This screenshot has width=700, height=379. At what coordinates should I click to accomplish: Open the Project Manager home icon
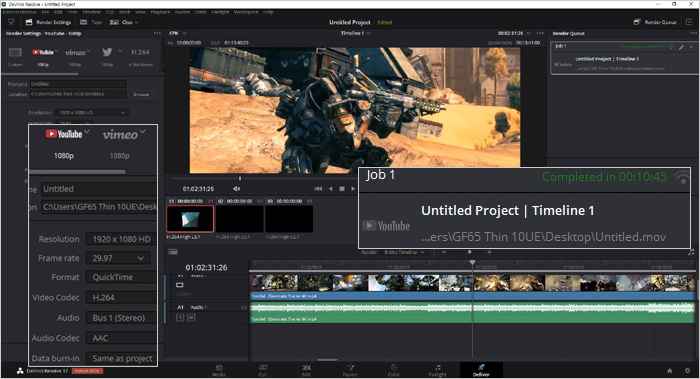coord(670,371)
